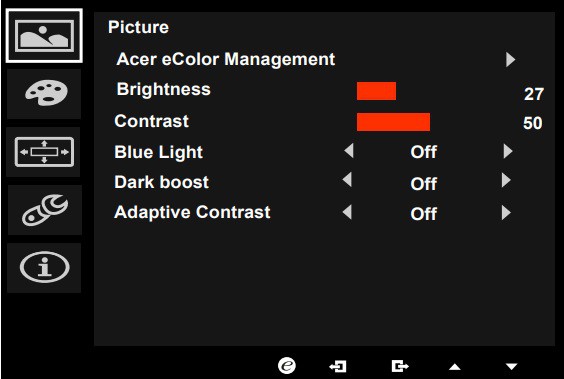Open the wrench system settings icon

pyautogui.click(x=44, y=210)
